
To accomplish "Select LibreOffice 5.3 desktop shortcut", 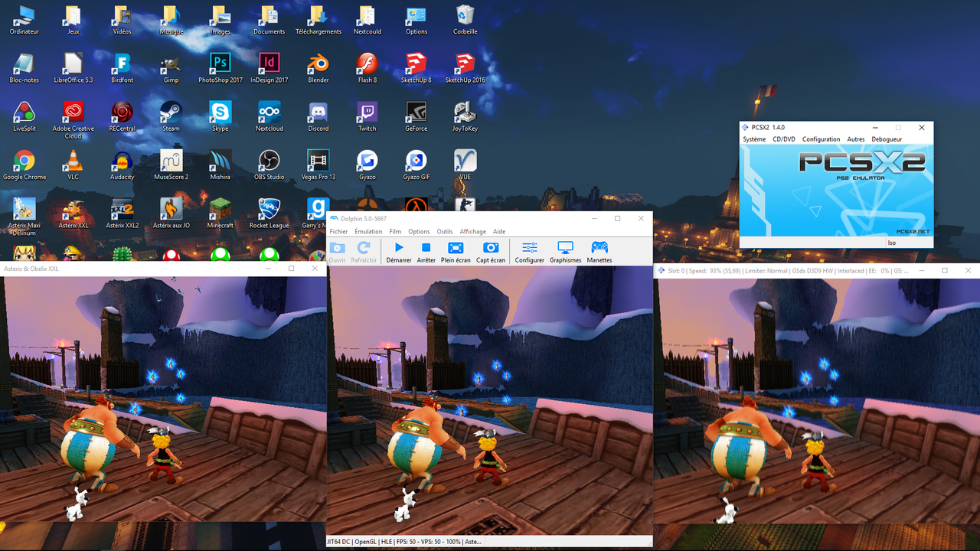I will 73,68.
